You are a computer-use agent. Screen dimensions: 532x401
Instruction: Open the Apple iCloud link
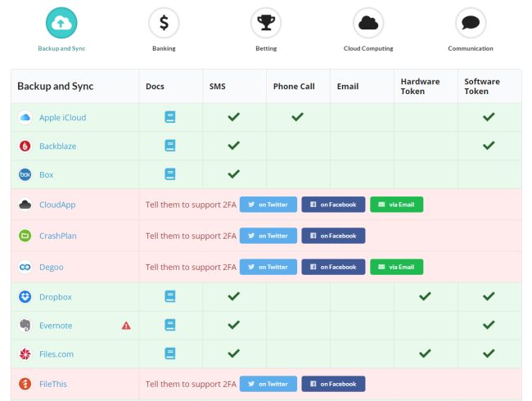click(x=62, y=117)
